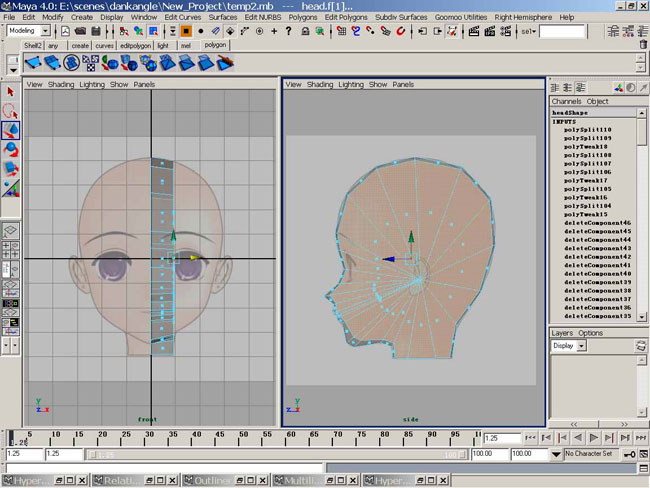Select the arrow Select tool
Viewport: 650px width, 488px height.
[x=10, y=92]
